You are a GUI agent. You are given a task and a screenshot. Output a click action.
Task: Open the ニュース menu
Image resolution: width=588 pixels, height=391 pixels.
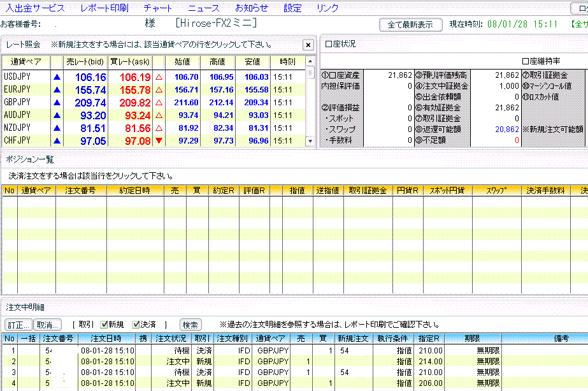[204, 8]
